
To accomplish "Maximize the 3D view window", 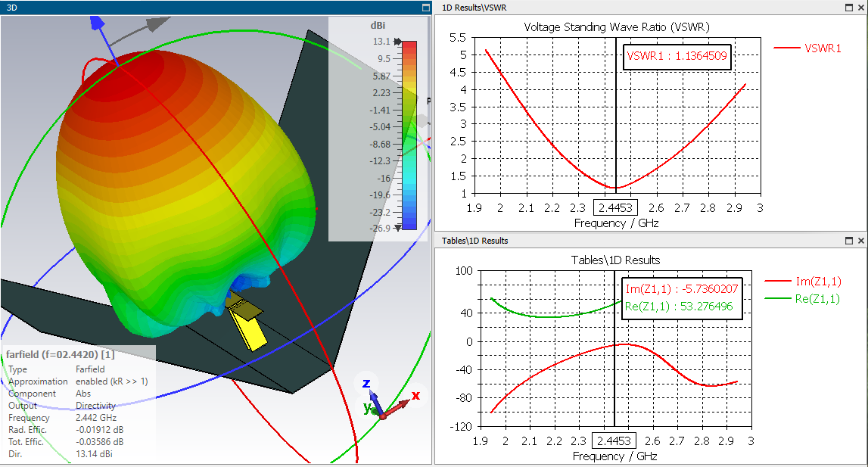I will point(426,8).
